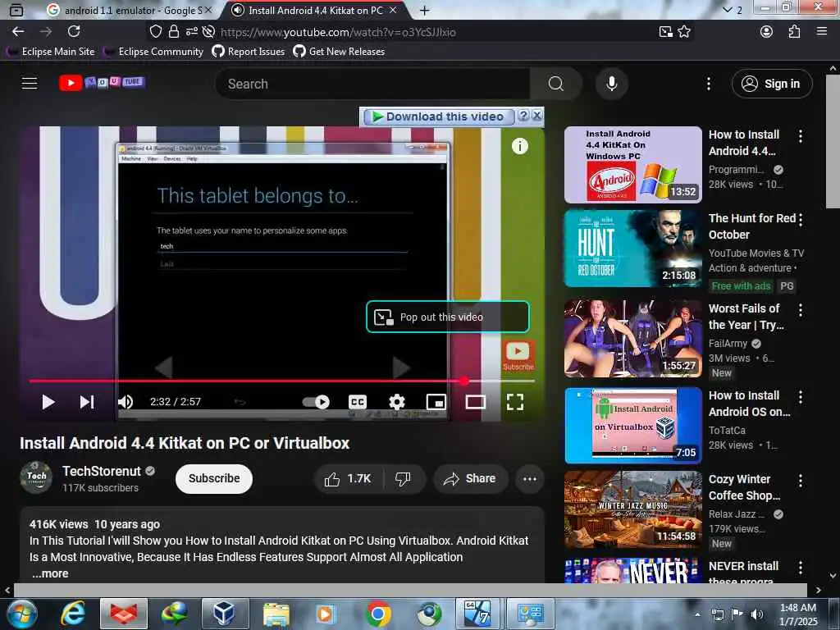Play the video with the play button

[x=48, y=402]
